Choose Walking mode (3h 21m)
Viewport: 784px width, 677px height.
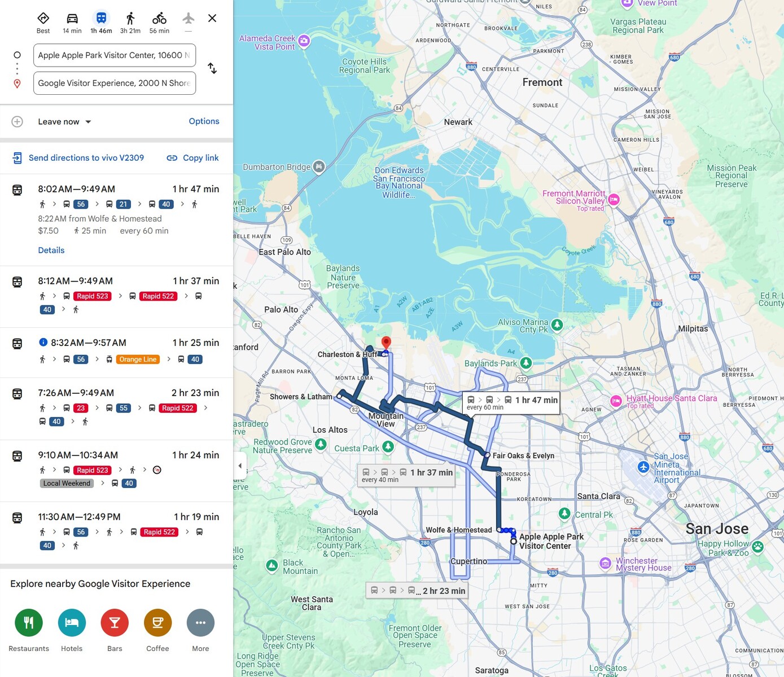130,23
